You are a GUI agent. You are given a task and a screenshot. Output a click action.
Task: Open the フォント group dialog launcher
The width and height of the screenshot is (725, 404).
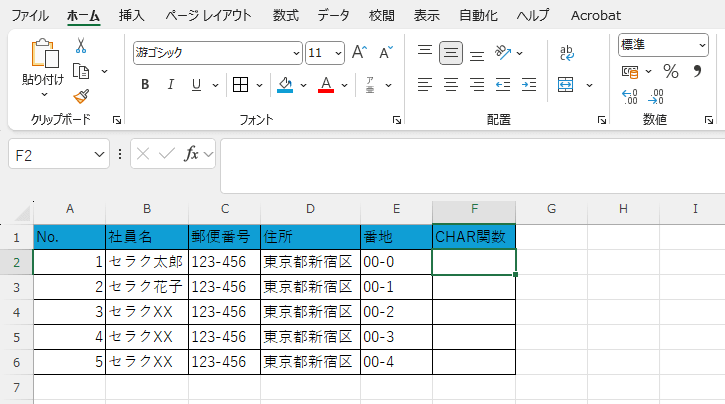coord(396,120)
